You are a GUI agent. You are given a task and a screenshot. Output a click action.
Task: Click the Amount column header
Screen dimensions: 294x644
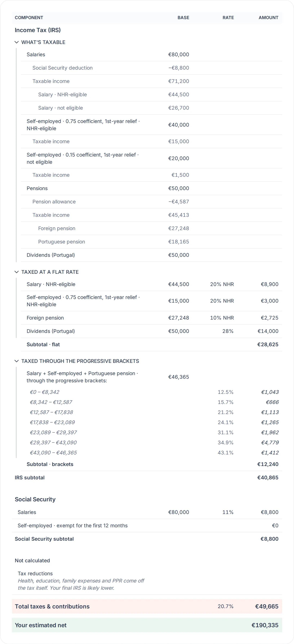point(268,17)
